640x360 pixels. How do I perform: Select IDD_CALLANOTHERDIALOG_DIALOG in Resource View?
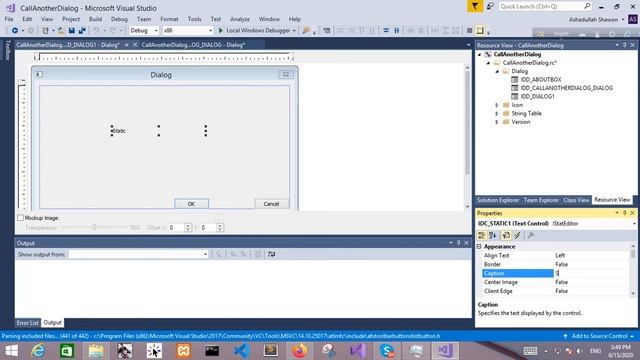pyautogui.click(x=567, y=88)
